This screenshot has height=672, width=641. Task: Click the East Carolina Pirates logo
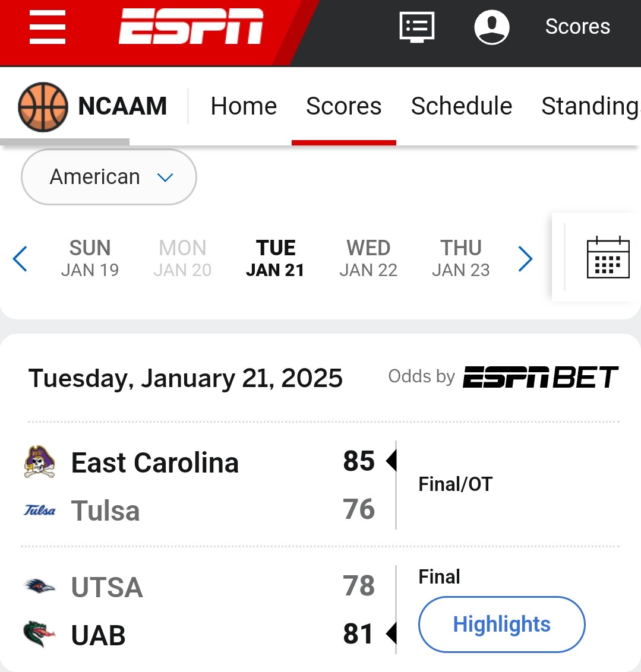pyautogui.click(x=39, y=462)
